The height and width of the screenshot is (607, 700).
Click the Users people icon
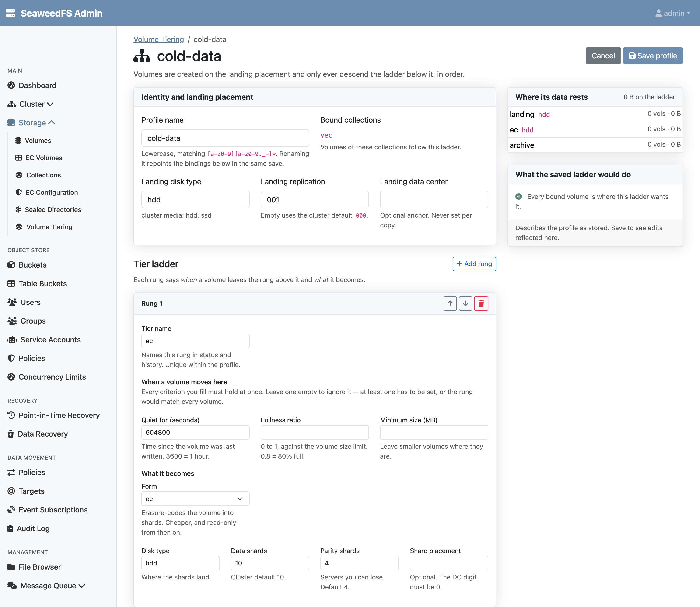(x=12, y=302)
